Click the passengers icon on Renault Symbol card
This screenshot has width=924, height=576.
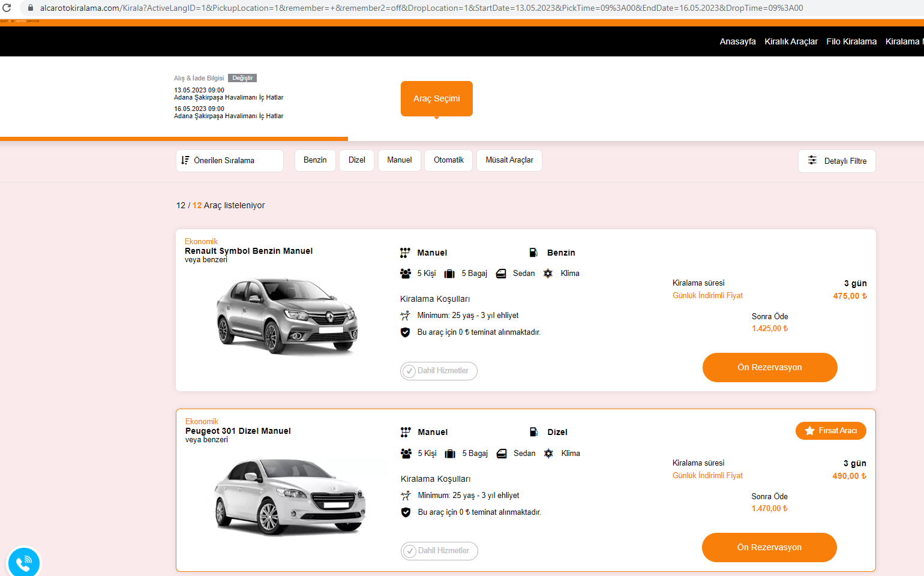point(405,274)
